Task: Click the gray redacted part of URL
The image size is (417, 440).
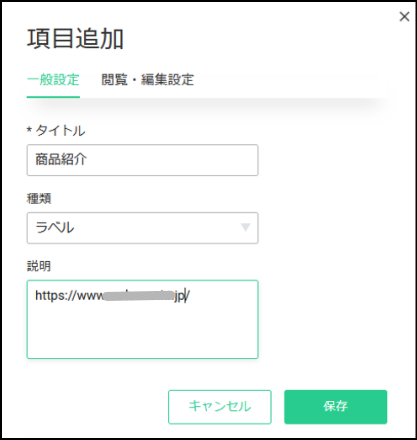Action: point(139,296)
